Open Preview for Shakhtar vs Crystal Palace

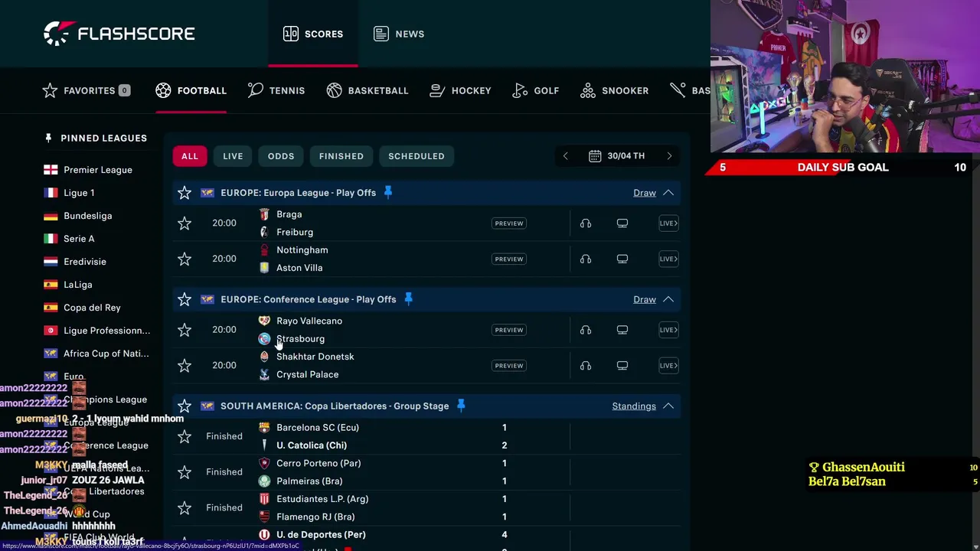point(509,366)
